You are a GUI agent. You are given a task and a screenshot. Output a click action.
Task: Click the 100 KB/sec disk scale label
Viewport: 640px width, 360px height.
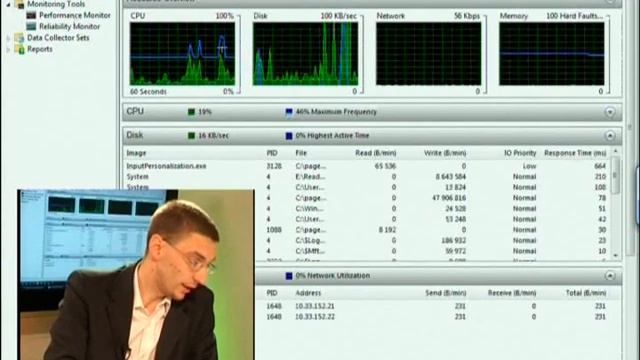pyautogui.click(x=338, y=16)
